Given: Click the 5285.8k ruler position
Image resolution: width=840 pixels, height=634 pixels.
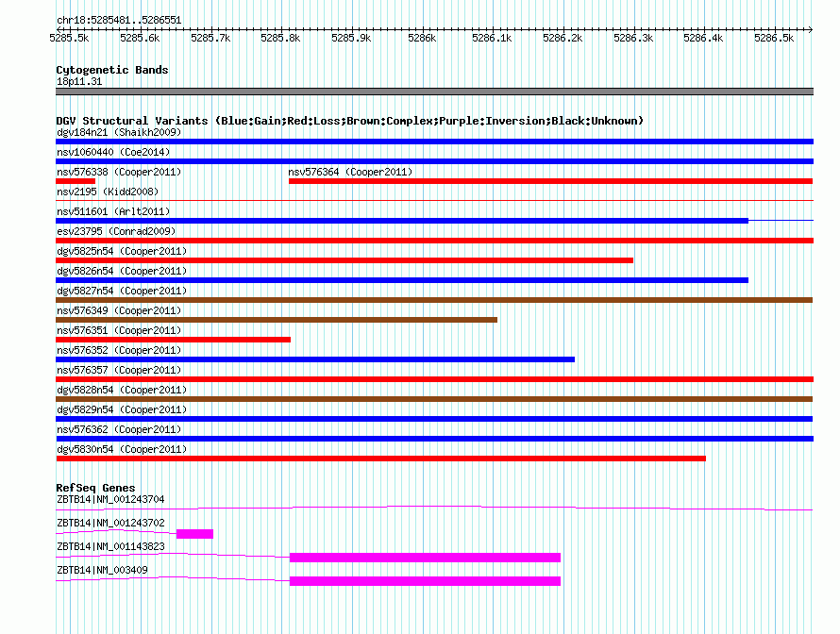Looking at the screenshot, I should tap(280, 38).
